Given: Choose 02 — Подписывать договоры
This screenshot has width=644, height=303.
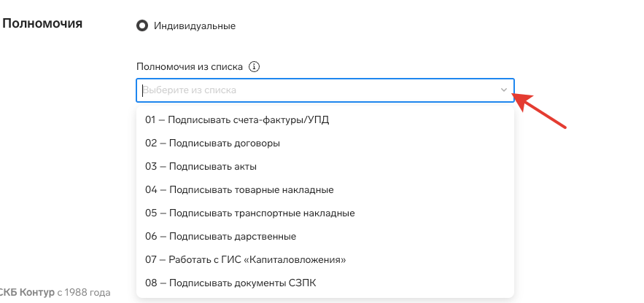Looking at the screenshot, I should pos(212,143).
